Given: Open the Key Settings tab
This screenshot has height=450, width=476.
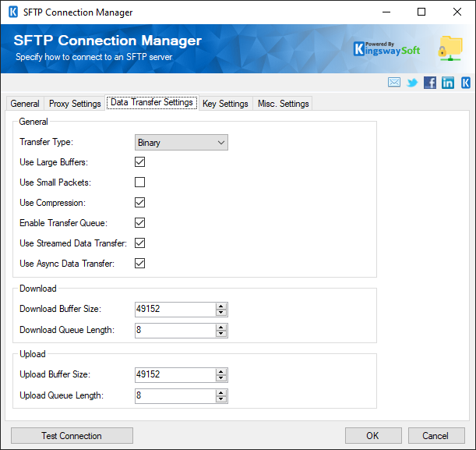Looking at the screenshot, I should point(225,104).
